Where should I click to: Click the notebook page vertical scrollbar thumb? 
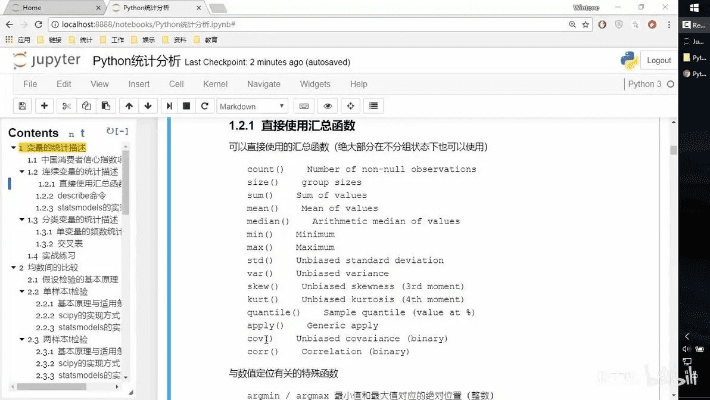click(x=673, y=150)
